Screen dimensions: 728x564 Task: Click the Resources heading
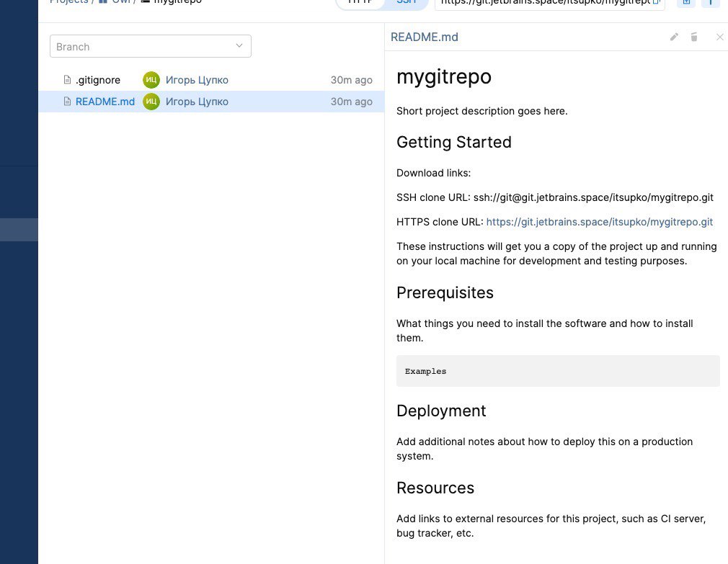pyautogui.click(x=435, y=488)
